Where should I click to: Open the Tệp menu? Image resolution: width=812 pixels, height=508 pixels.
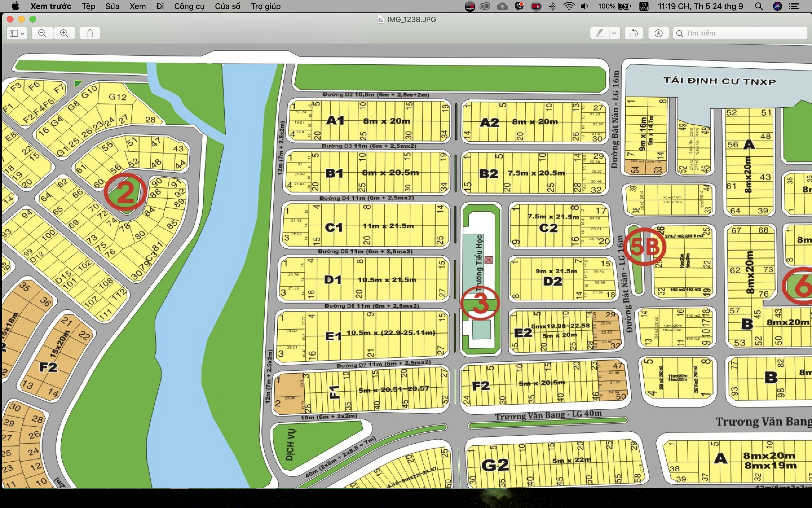point(89,6)
